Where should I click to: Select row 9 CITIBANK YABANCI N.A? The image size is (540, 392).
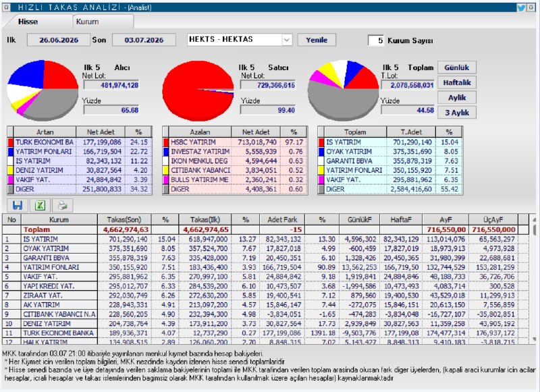265,314
